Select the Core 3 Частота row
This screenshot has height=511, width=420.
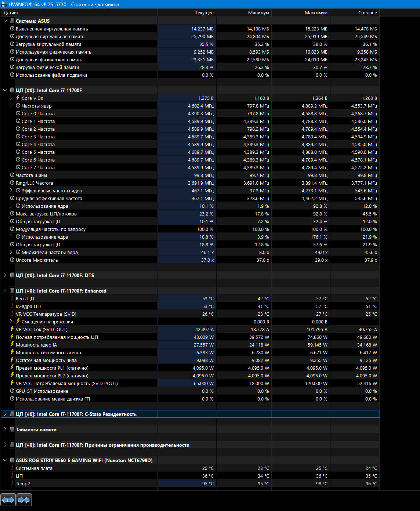point(190,137)
